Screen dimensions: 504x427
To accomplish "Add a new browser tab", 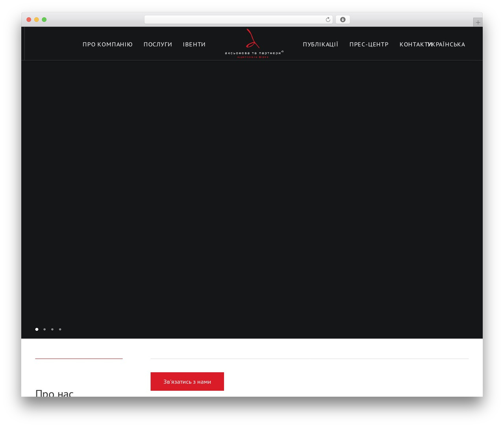I will click(x=478, y=22).
